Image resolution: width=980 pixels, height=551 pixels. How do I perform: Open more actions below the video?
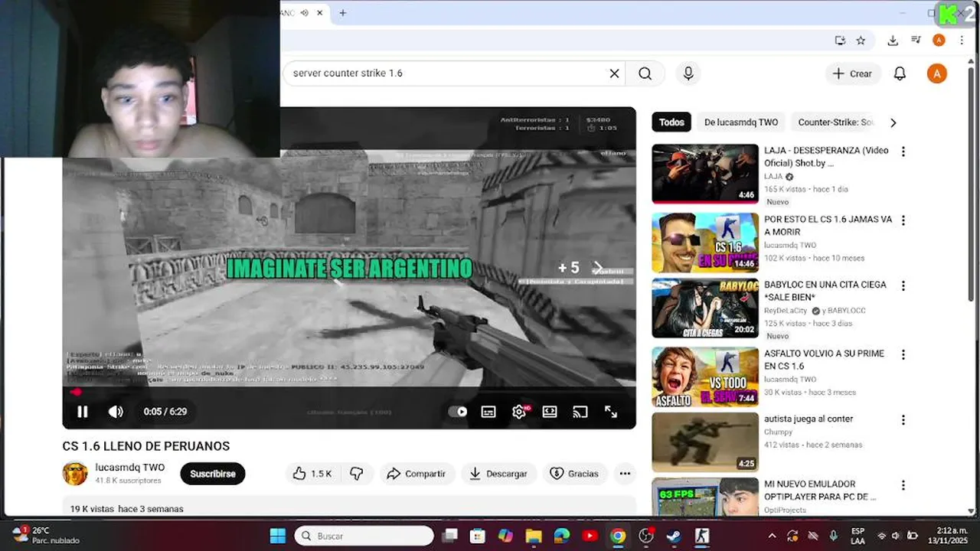pos(625,474)
